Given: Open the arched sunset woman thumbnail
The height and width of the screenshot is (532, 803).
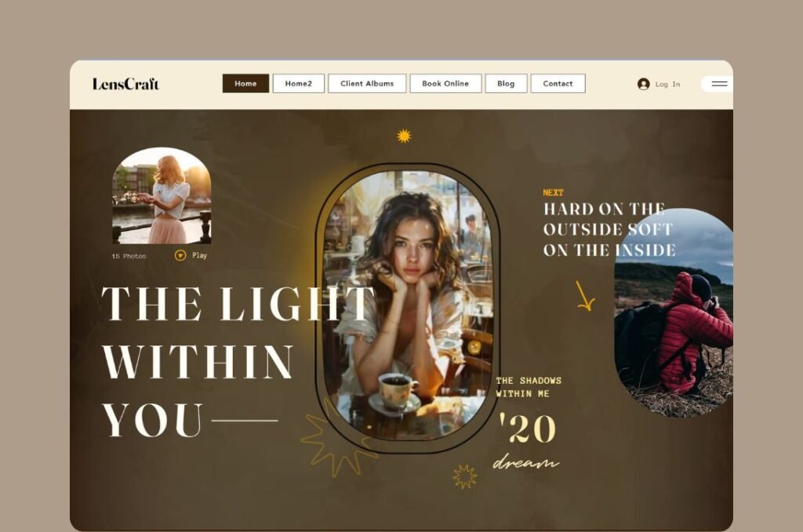Looking at the screenshot, I should point(162,195).
